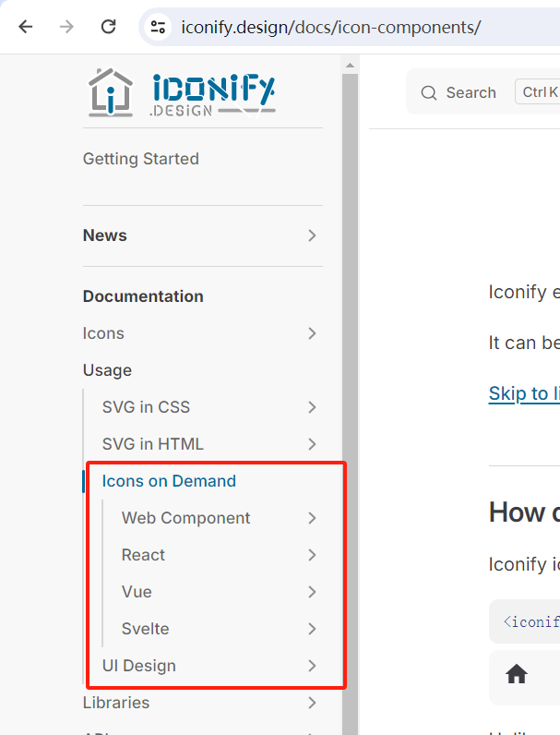560x735 pixels.
Task: Expand the React chevron
Action: (313, 555)
